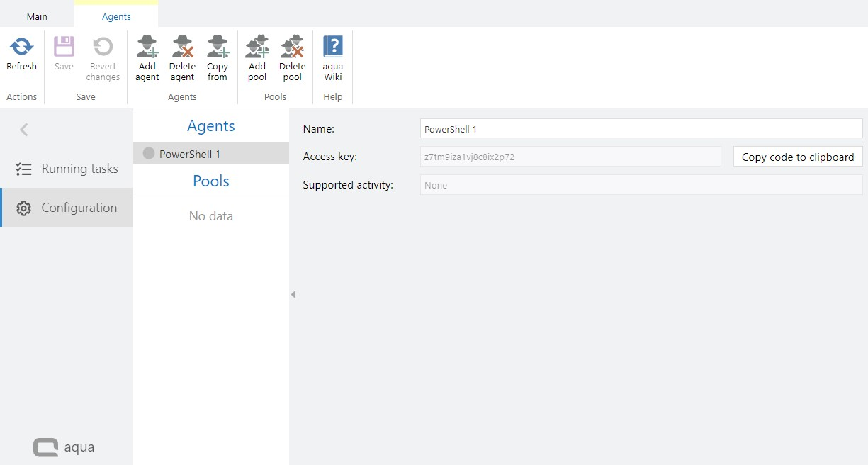Click into the Name input field
Viewport: 868px width, 465px height.
(x=641, y=129)
